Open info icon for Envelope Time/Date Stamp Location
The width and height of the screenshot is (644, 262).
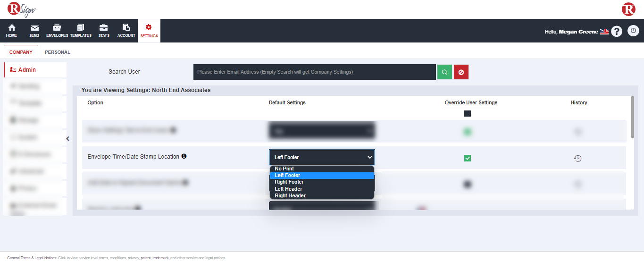tap(184, 156)
